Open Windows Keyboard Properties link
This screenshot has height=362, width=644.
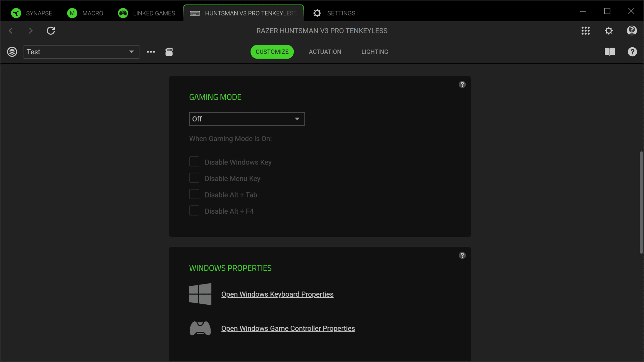coord(277,294)
